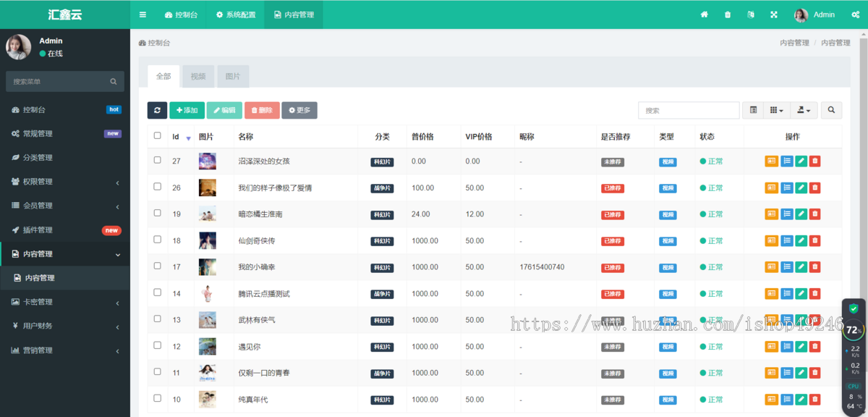Screen dimensions: 868x417
Task: Tick the checkbox for row Id 10
Action: (158, 398)
